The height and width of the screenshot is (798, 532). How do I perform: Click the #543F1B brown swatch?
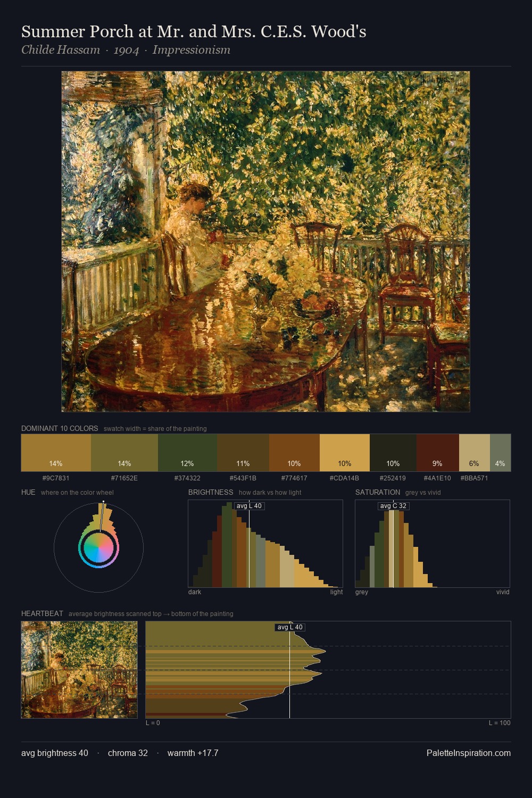243,453
